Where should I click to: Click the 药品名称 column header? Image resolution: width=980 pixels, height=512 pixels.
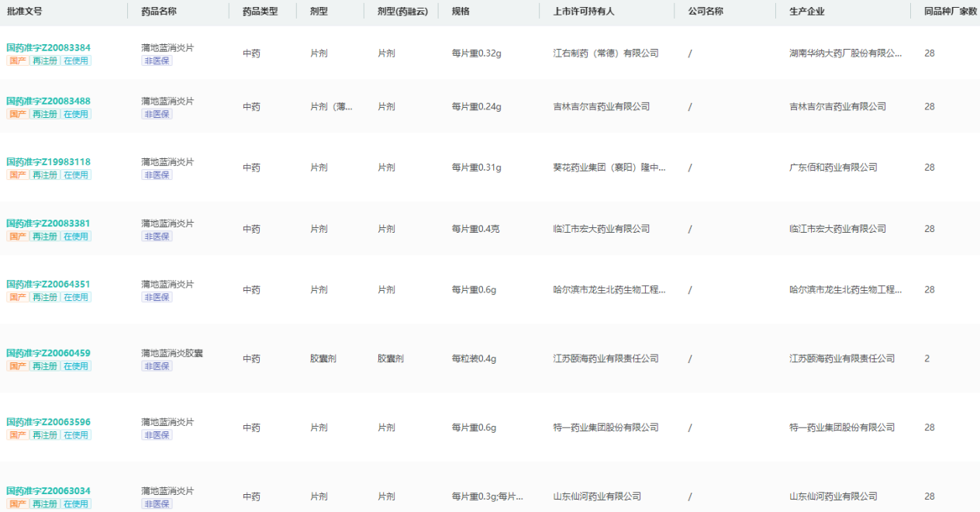click(159, 12)
